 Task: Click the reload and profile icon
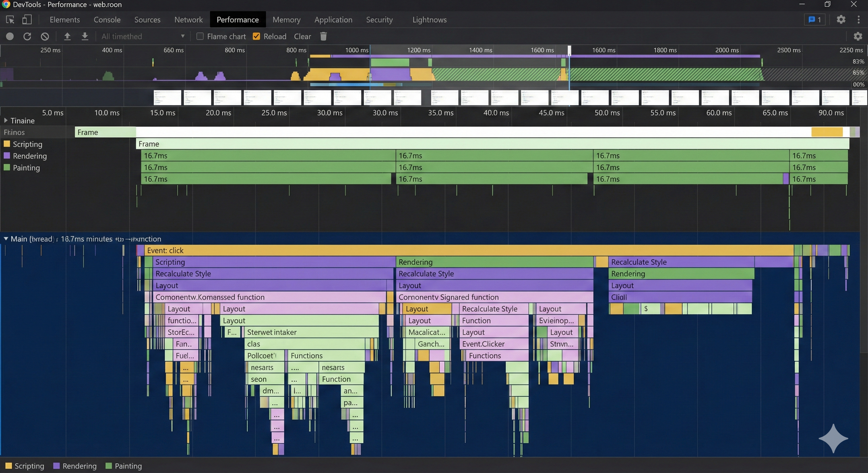(x=27, y=37)
